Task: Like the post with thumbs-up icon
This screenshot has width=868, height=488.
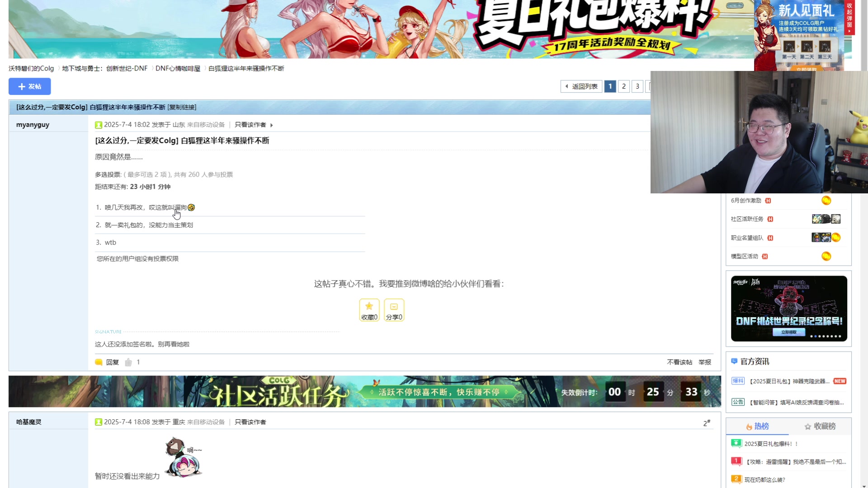Action: [x=128, y=362]
